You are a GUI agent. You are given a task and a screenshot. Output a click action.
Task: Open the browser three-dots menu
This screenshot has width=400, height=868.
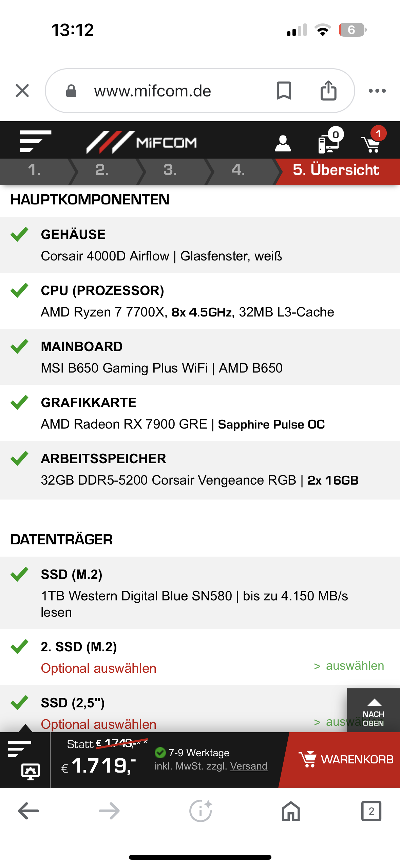point(377,91)
